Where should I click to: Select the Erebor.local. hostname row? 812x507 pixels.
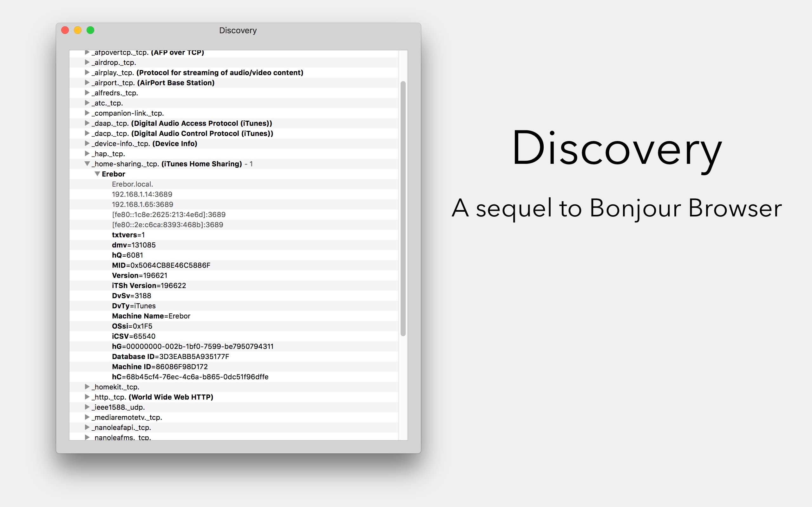[133, 184]
